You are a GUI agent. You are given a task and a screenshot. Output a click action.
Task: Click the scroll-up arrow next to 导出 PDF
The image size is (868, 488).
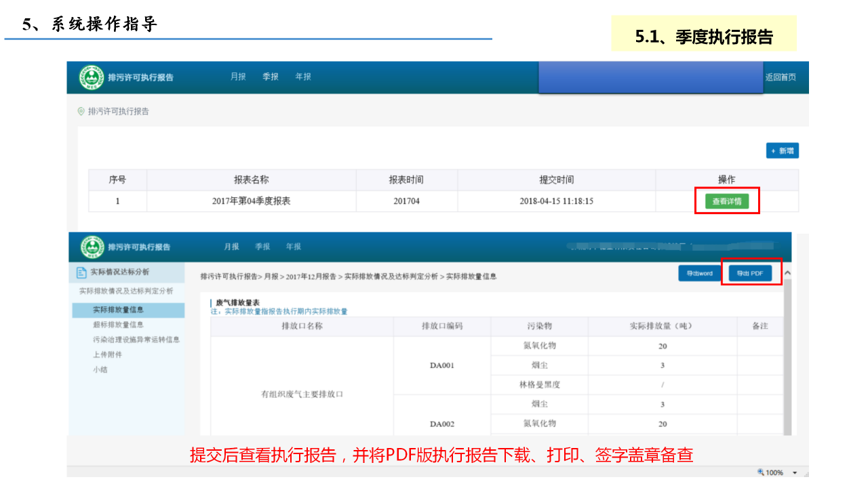pyautogui.click(x=787, y=273)
